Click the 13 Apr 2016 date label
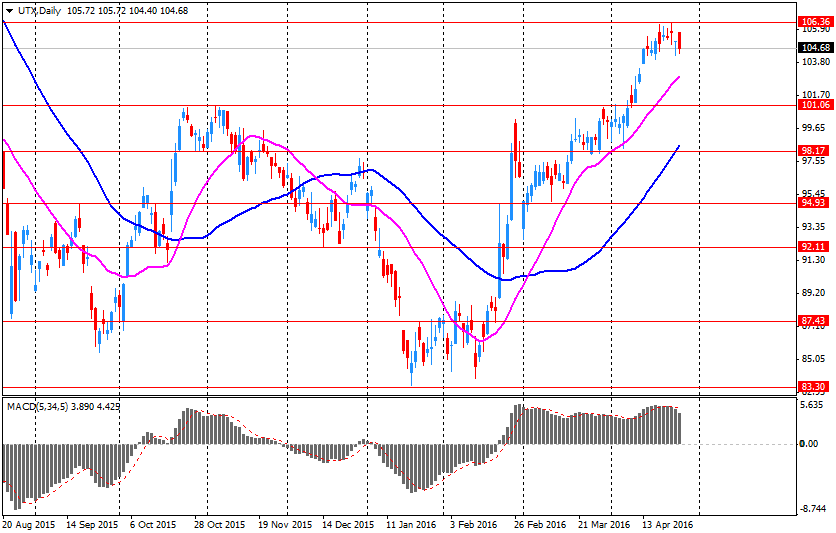The height and width of the screenshot is (533, 836). click(668, 524)
